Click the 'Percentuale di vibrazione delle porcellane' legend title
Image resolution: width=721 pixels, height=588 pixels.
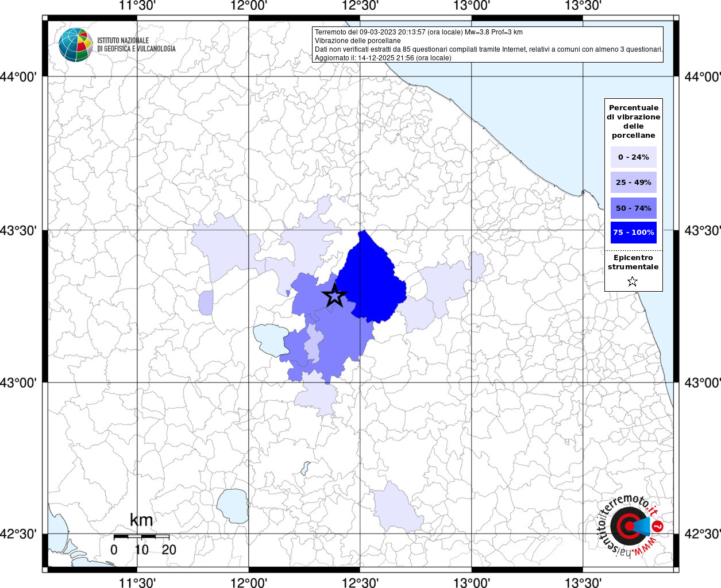point(634,122)
